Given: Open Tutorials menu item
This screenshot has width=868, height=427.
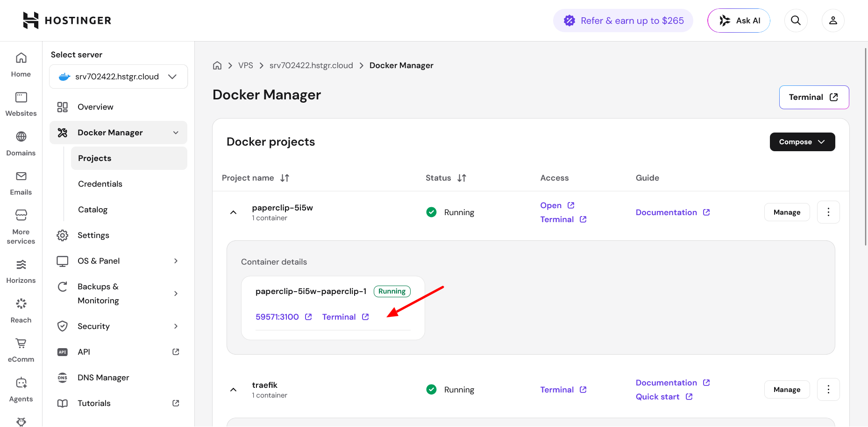Looking at the screenshot, I should (118, 403).
